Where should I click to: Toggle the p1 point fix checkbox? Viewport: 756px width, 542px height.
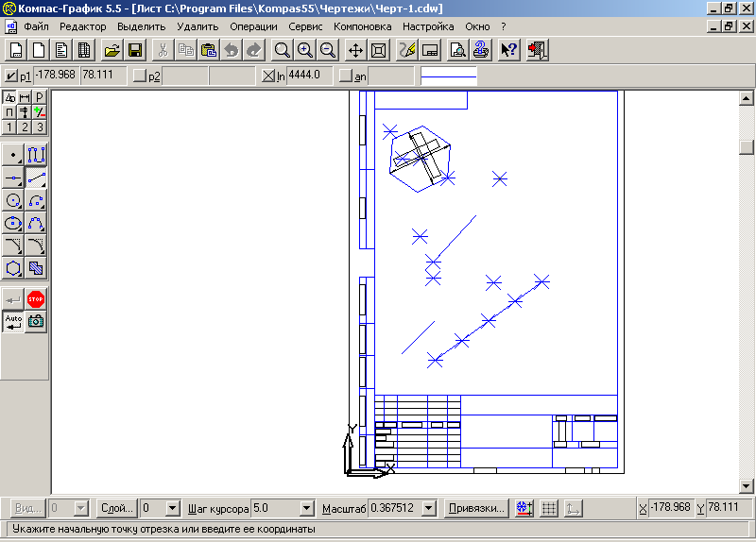[10, 76]
